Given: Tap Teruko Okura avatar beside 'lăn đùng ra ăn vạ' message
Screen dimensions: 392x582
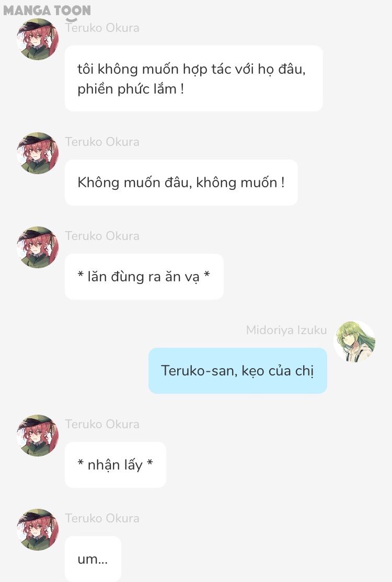Looking at the screenshot, I should [x=38, y=247].
